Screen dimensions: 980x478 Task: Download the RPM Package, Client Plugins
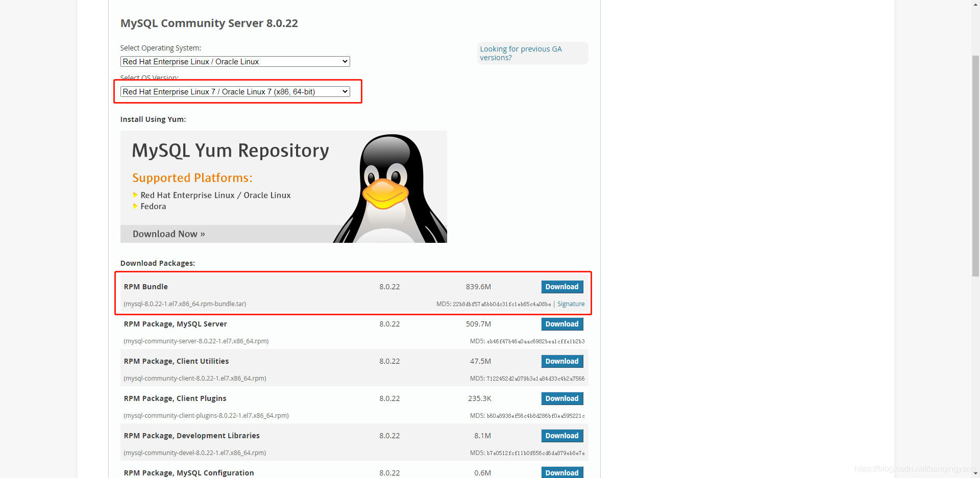[562, 398]
